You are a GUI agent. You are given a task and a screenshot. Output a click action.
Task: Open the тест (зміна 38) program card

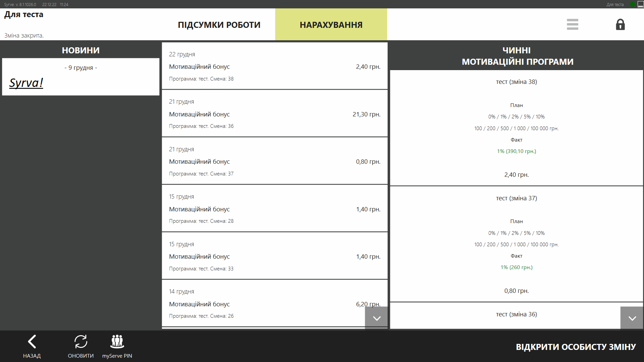516,128
